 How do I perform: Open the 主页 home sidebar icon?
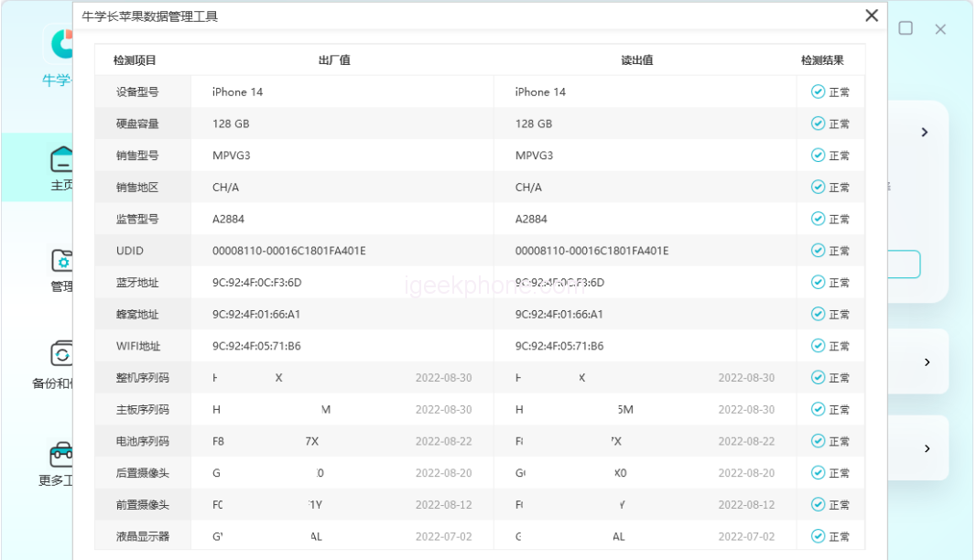(61, 160)
